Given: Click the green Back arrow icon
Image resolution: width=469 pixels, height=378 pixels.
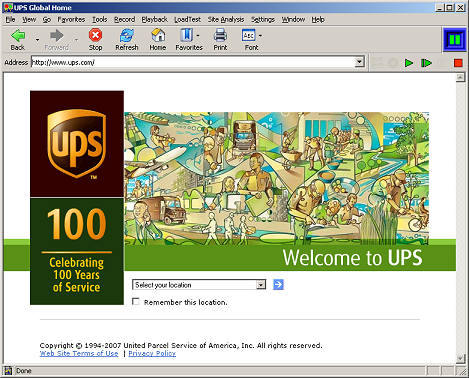Looking at the screenshot, I should (x=18, y=35).
